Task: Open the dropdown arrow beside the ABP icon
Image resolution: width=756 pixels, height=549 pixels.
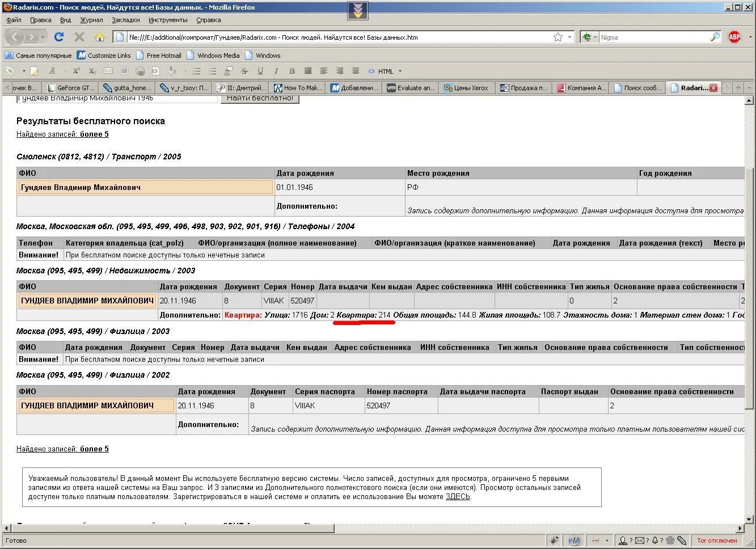Action: click(x=750, y=37)
